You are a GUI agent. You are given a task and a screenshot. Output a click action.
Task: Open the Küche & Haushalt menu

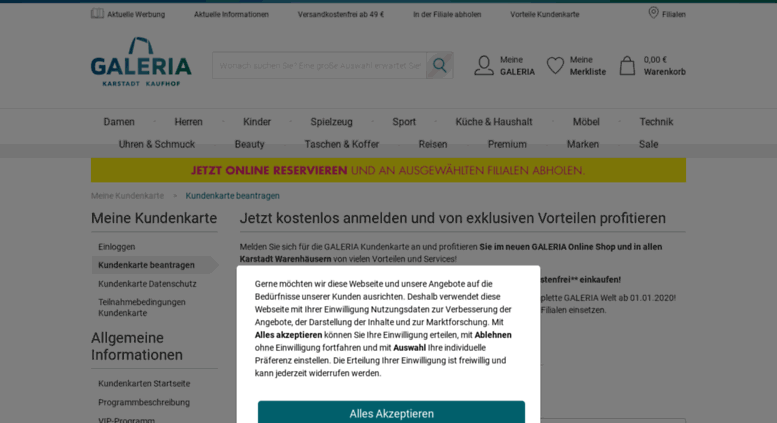[x=494, y=122]
